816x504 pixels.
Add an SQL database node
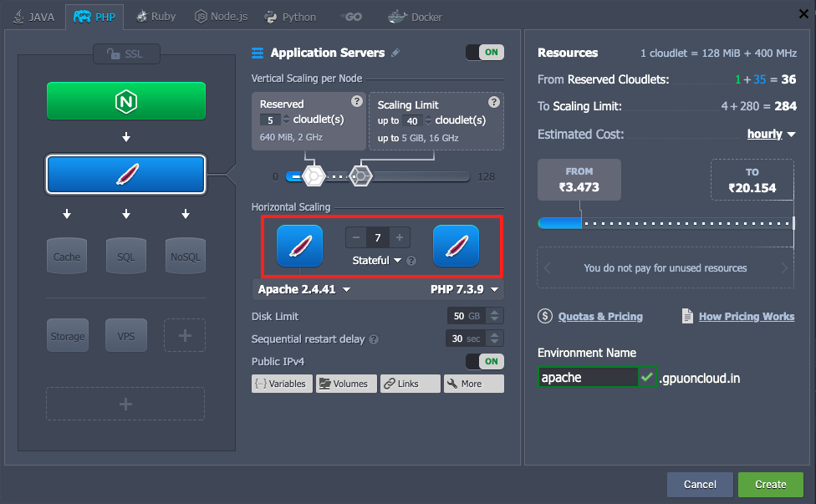point(125,256)
